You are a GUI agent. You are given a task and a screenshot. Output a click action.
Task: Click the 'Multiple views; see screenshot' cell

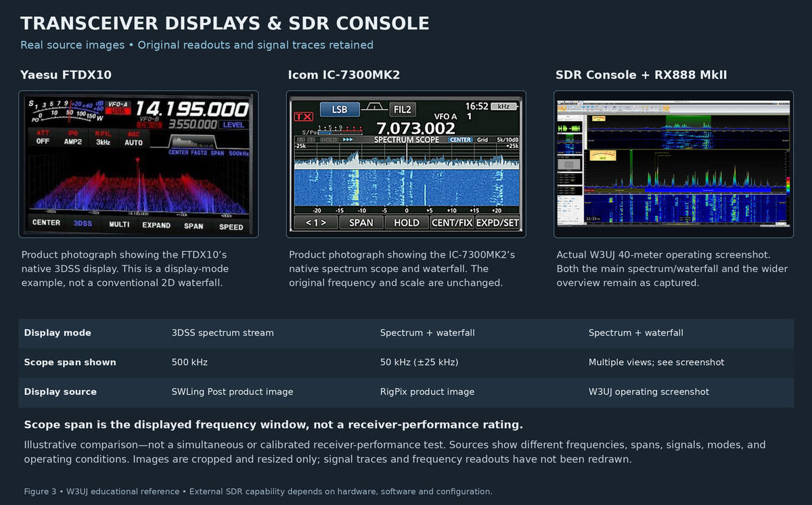point(656,362)
